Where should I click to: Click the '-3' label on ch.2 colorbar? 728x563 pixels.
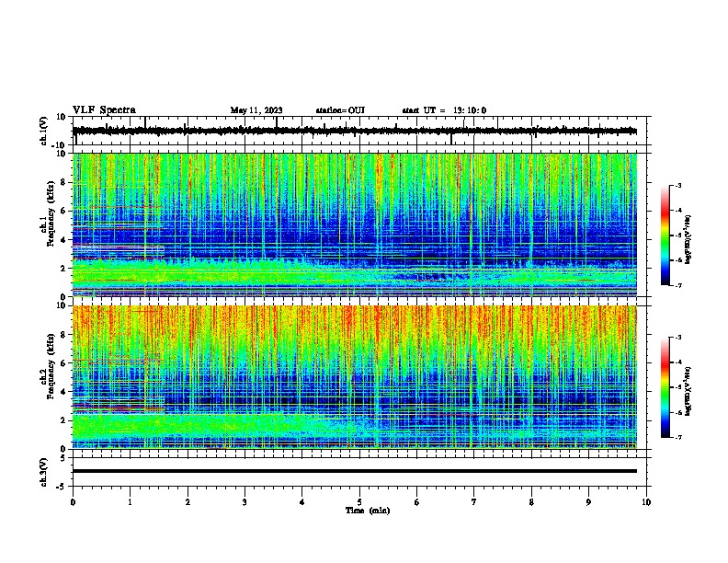coord(677,338)
